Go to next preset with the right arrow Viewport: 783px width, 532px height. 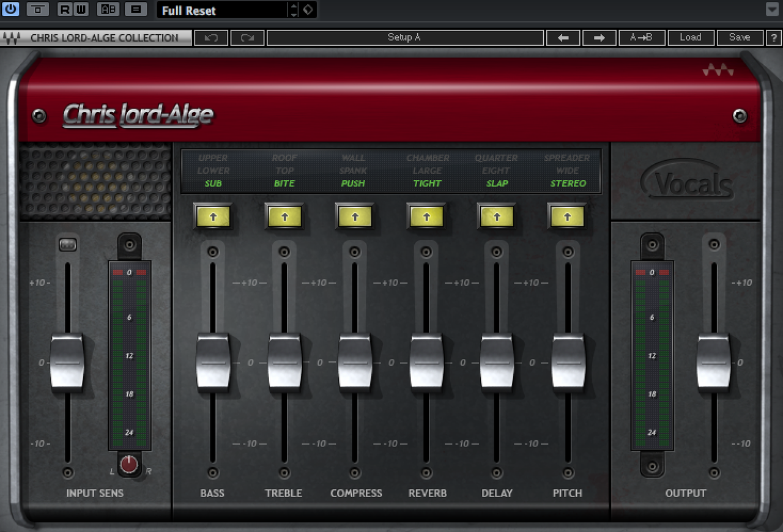click(x=599, y=38)
